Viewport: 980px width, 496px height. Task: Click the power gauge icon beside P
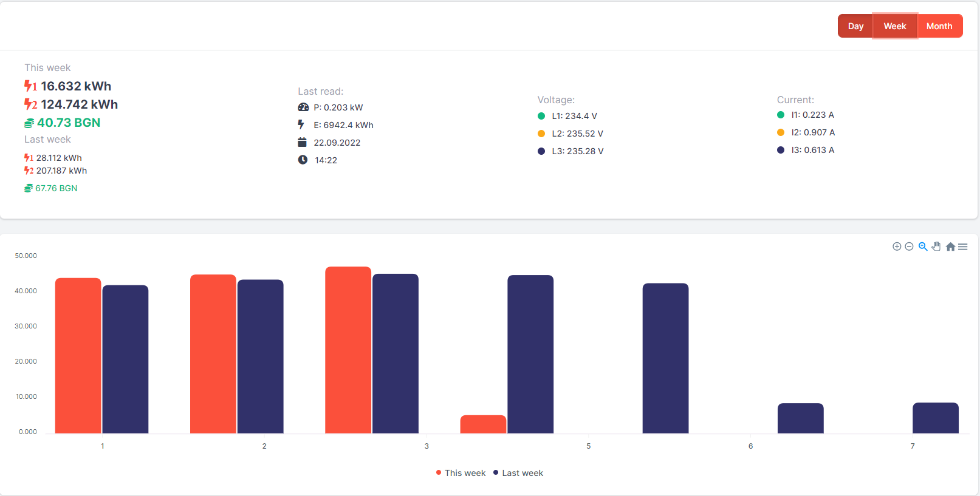coord(303,107)
